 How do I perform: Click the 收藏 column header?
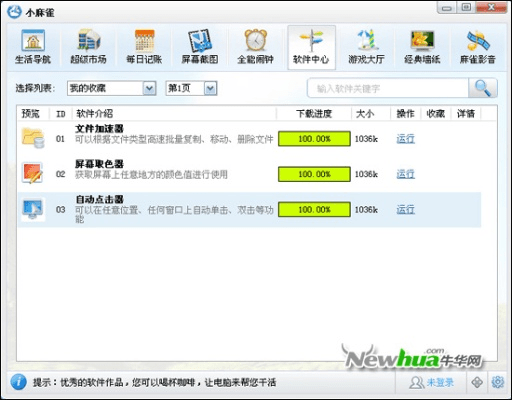(436, 114)
